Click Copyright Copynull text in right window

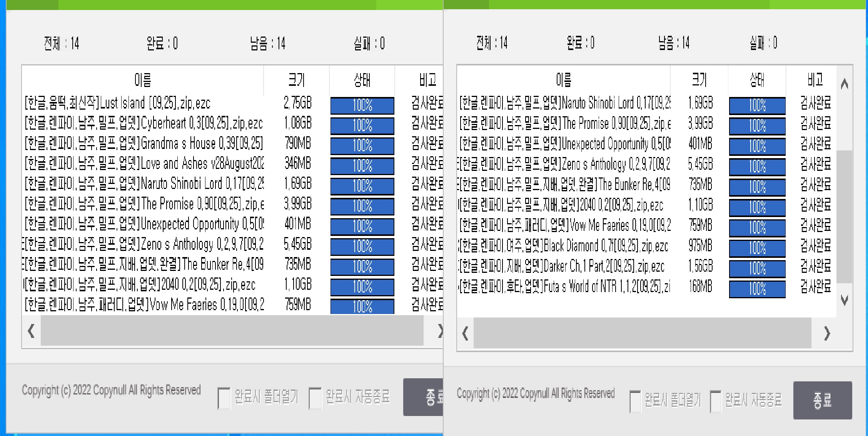point(536,394)
